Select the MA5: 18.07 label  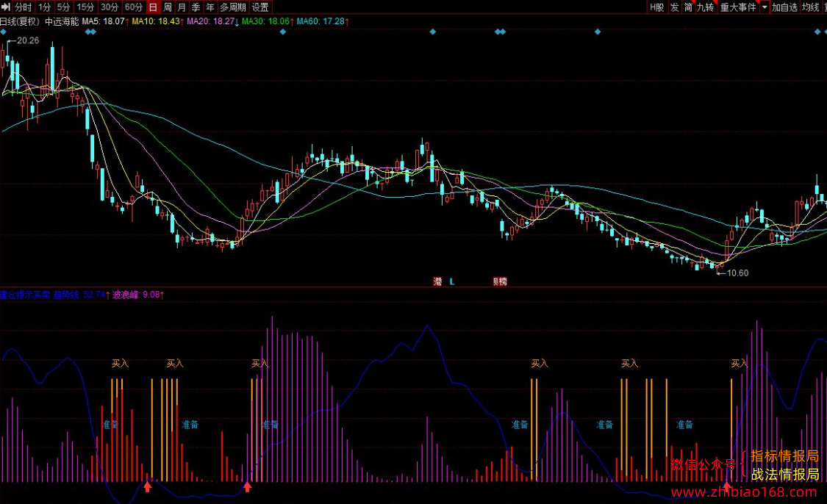[105, 21]
